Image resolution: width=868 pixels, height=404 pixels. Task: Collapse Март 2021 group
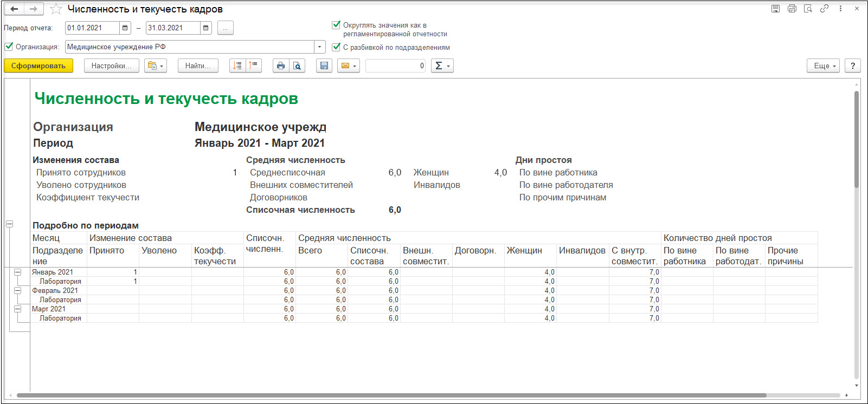(x=17, y=309)
